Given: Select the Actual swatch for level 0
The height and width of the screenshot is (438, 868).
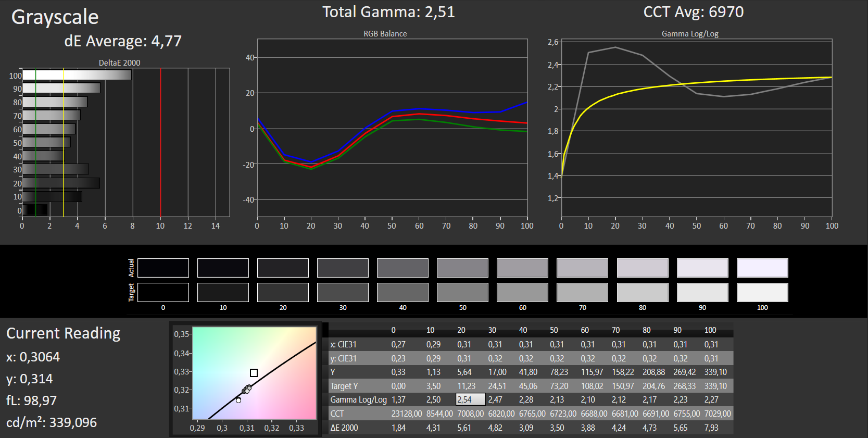Looking at the screenshot, I should click(163, 268).
